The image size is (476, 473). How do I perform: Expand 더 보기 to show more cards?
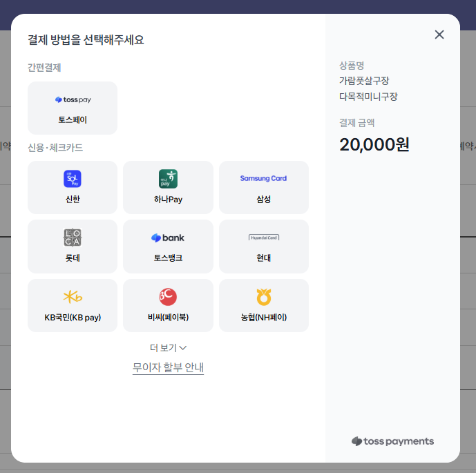tap(168, 348)
